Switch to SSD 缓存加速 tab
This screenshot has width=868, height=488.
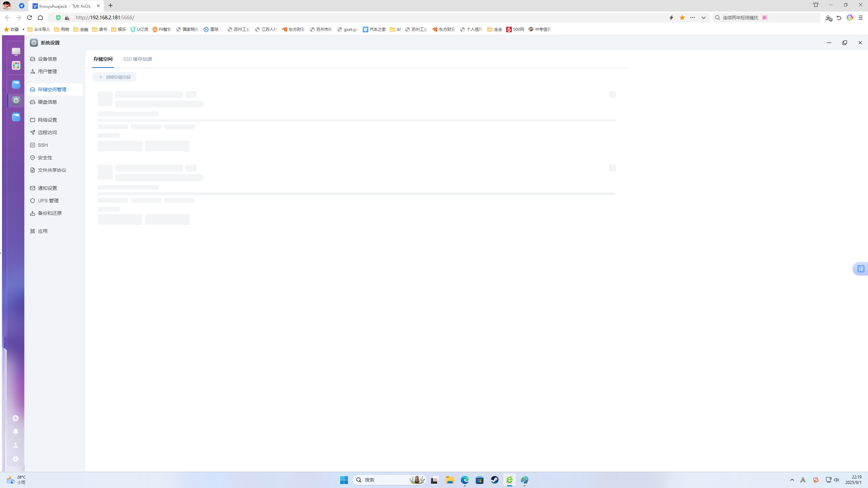click(138, 59)
